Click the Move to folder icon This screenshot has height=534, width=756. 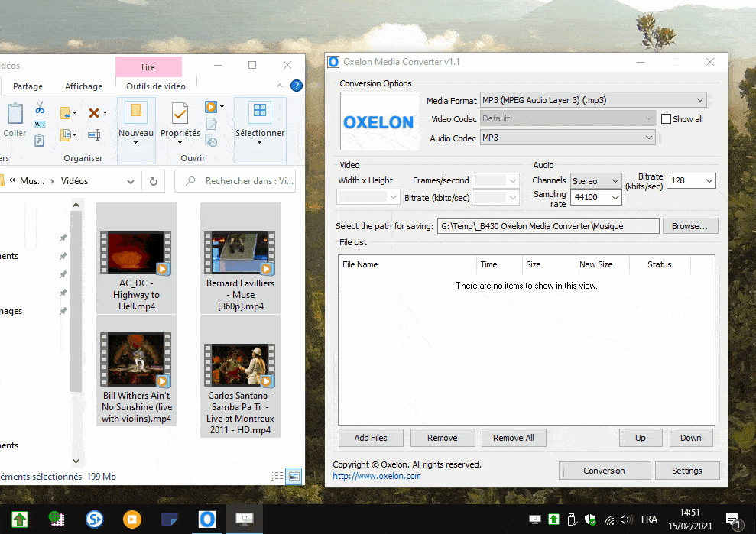66,113
